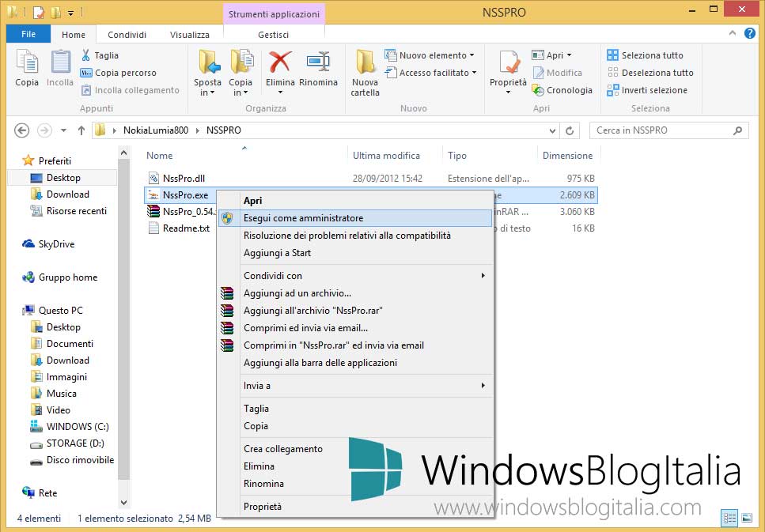The height and width of the screenshot is (532, 765).
Task: Choose Comprimi ed invia via email...
Action: point(355,328)
